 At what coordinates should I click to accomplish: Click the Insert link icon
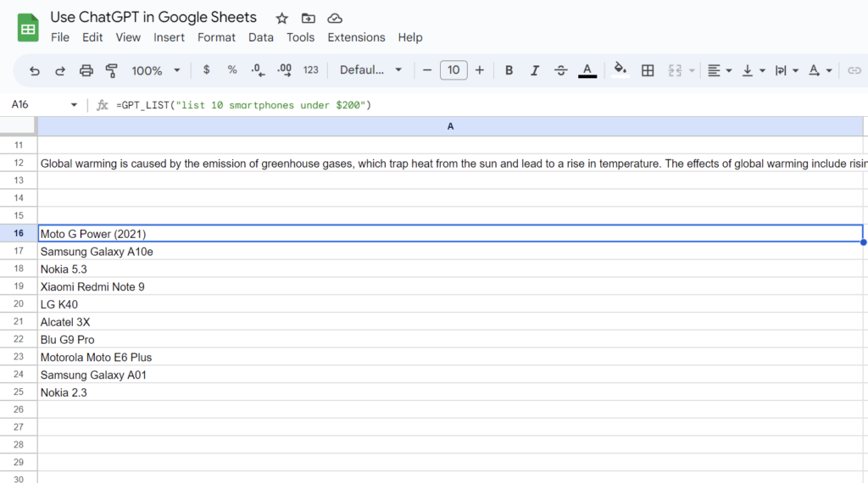pos(854,70)
